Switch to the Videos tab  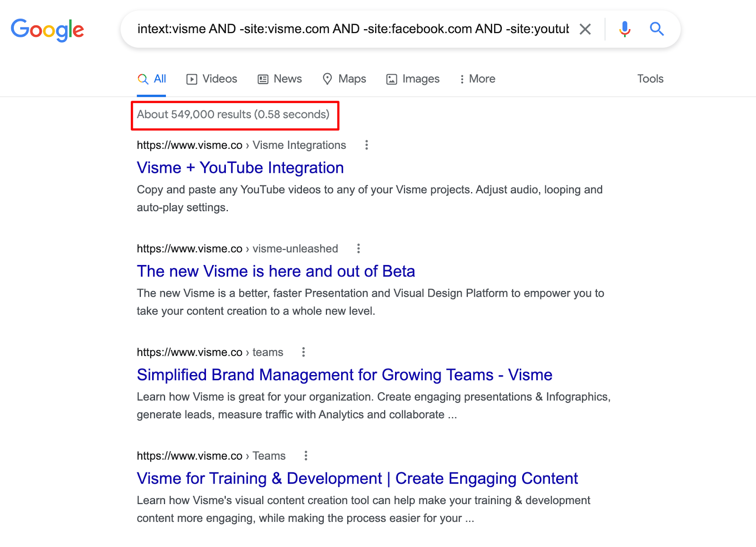coord(212,79)
